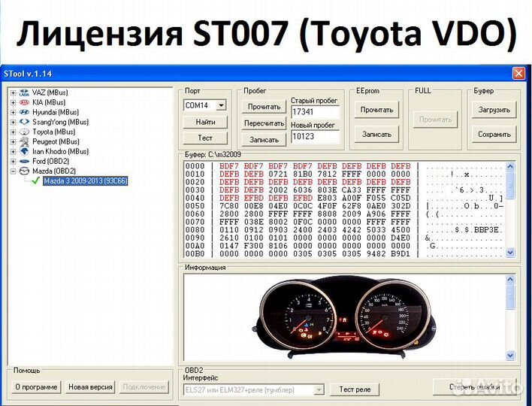Click the Найти port search button

[205, 122]
